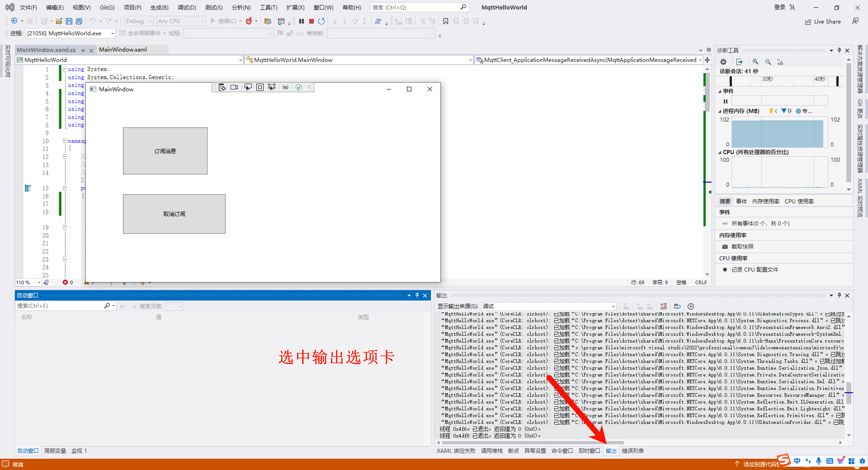Screen dimensions: 868x470
Task: Break all with the pause icon
Action: pos(302,21)
